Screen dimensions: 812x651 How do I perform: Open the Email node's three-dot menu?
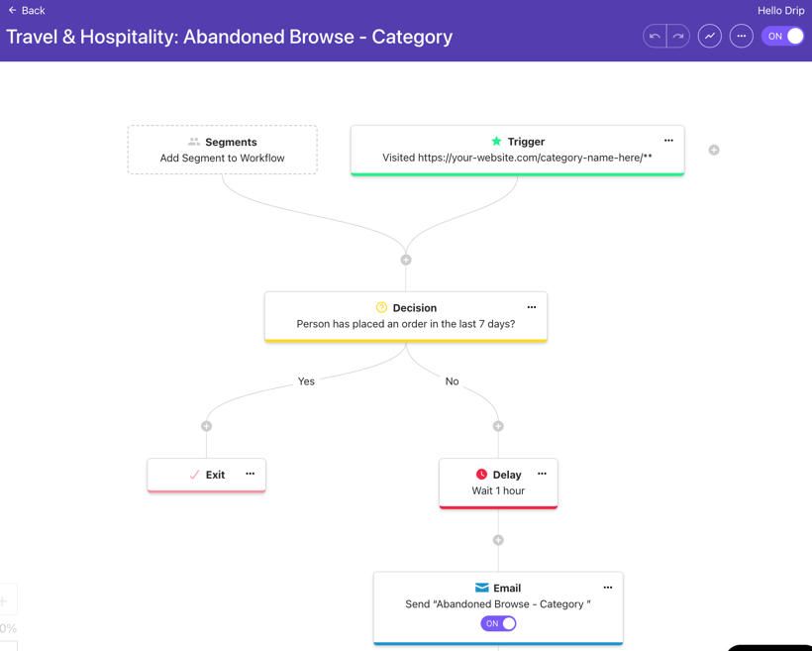tap(608, 588)
